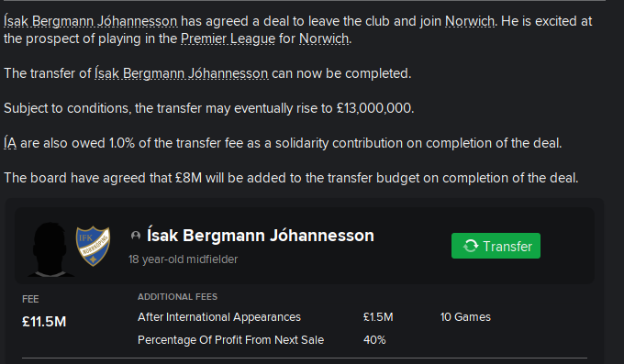Open the ÍA club link

10,143
